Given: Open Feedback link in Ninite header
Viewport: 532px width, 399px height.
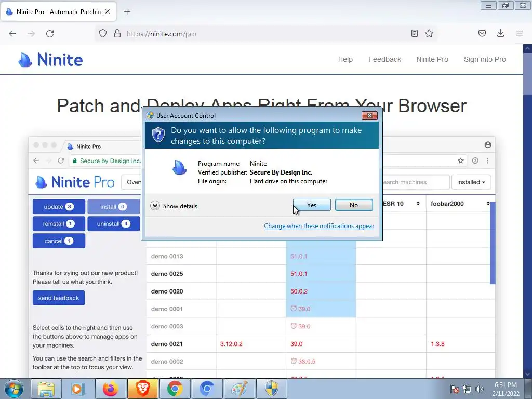Looking at the screenshot, I should pyautogui.click(x=385, y=59).
